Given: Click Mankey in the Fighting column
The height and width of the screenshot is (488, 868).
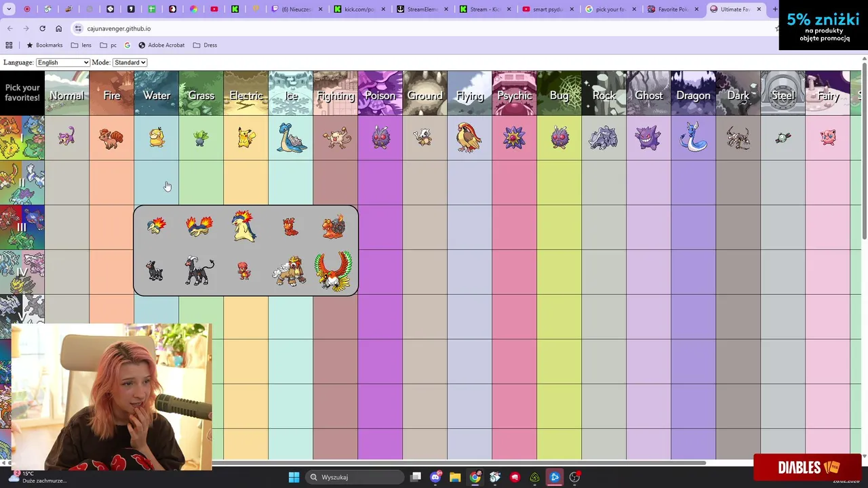Looking at the screenshot, I should pos(336,138).
